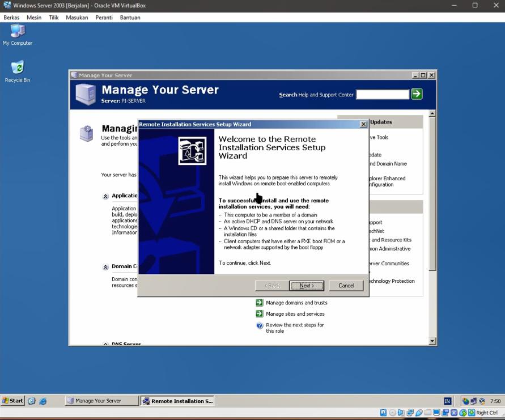Viewport: 505px width, 420px height.
Task: Click the Managing Your Server Roles icon
Action: (86, 133)
